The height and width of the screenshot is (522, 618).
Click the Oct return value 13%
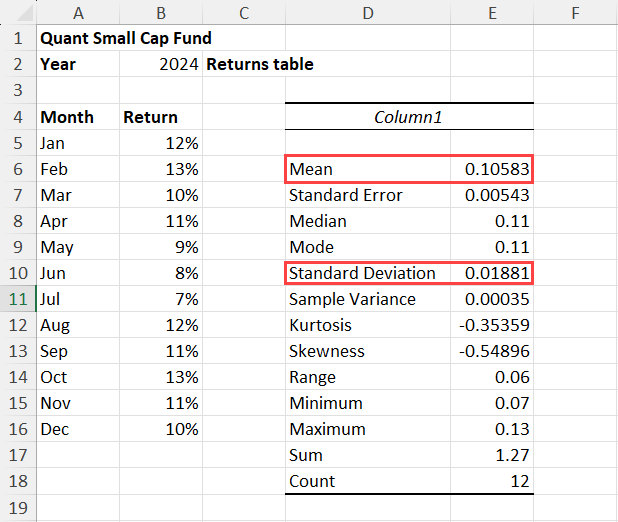click(x=161, y=377)
